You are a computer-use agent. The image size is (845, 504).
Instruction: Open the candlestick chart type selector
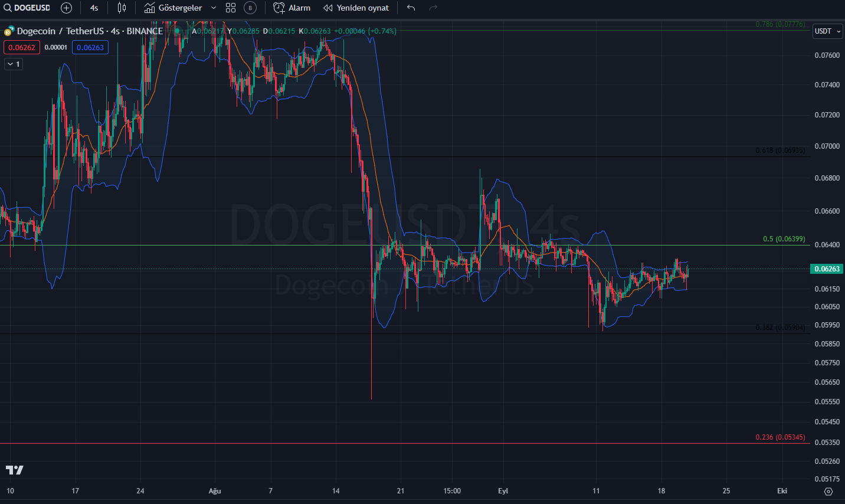click(x=122, y=8)
